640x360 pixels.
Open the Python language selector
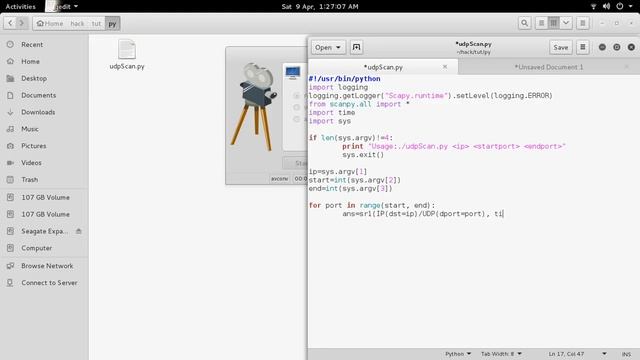(458, 354)
